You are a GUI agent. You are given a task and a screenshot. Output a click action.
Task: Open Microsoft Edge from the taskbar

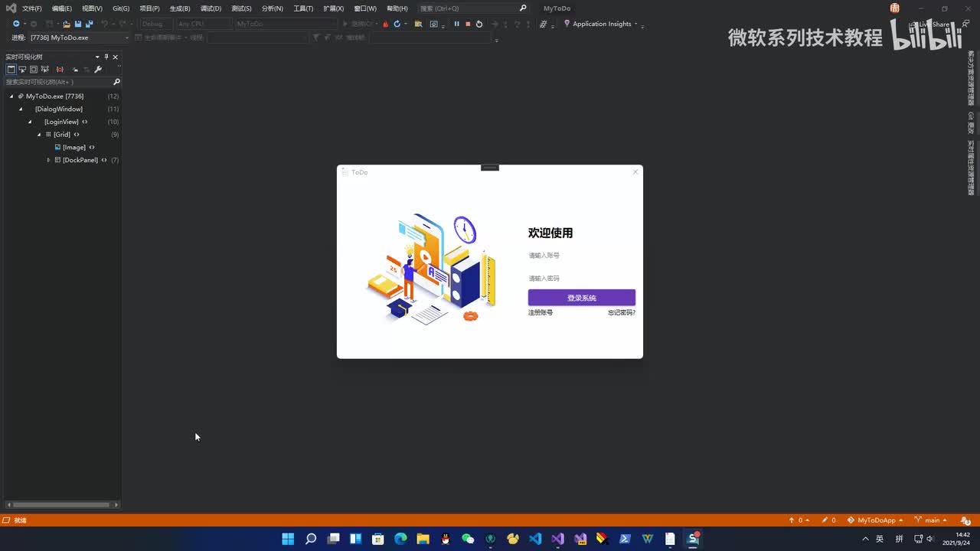pyautogui.click(x=400, y=539)
